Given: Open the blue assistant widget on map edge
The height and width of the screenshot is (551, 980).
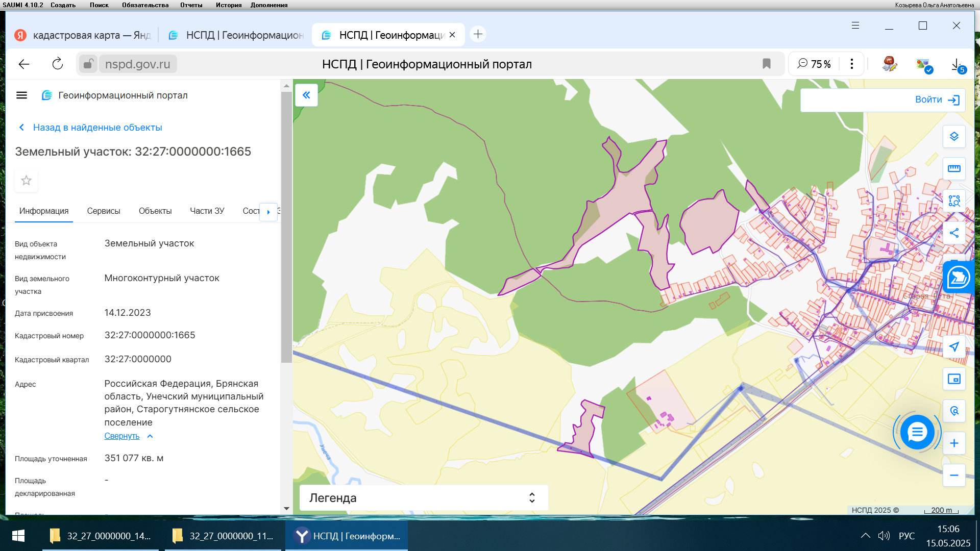Looking at the screenshot, I should [958, 278].
